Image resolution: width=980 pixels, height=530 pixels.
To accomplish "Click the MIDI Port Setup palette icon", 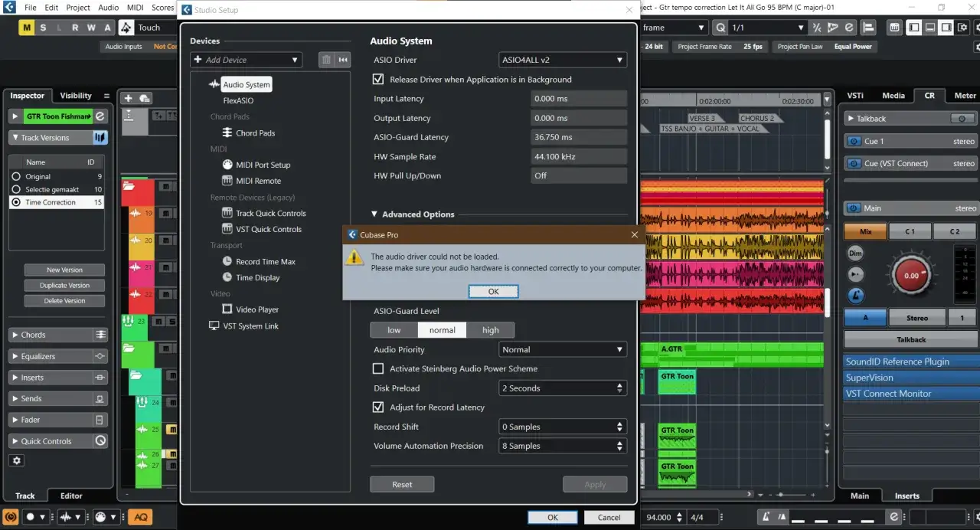I will (x=227, y=165).
